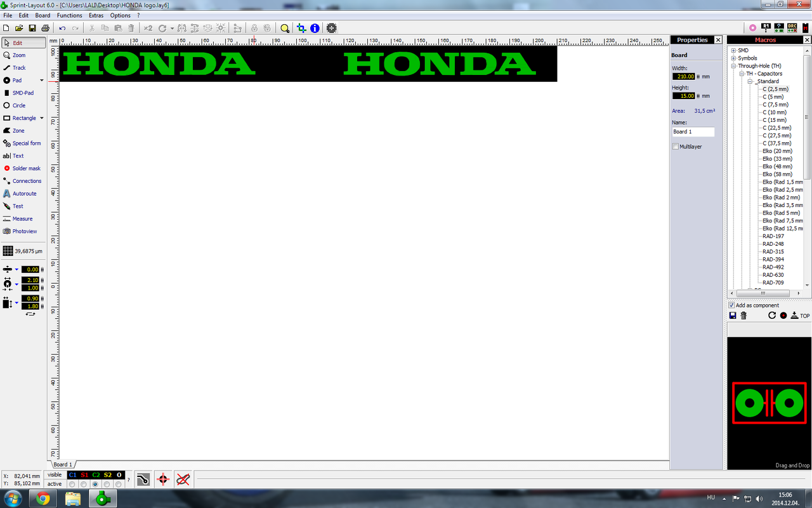Screen dimensions: 812x508
Task: Toggle visibility of the S2 layer
Action: click(x=108, y=475)
